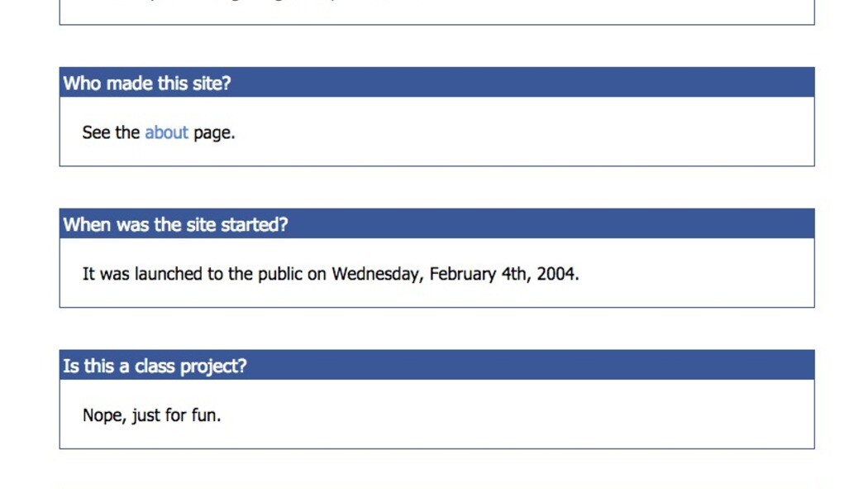Click the words "See the" before about

(x=111, y=132)
